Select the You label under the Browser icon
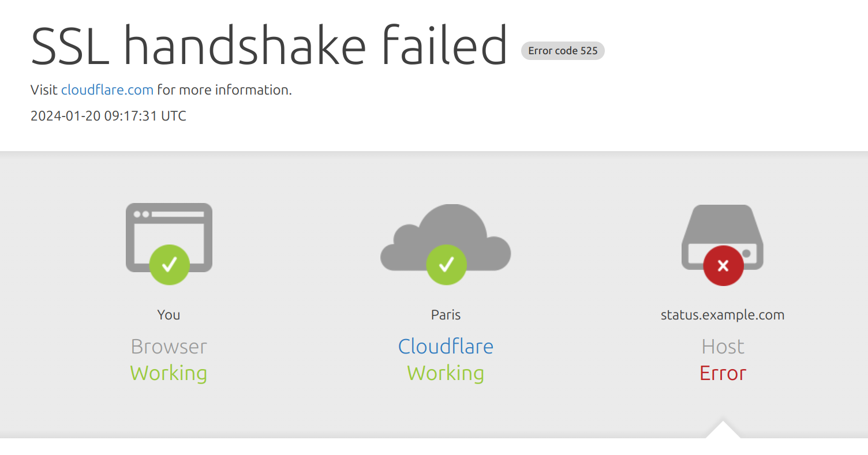This screenshot has height=455, width=868. 168,315
